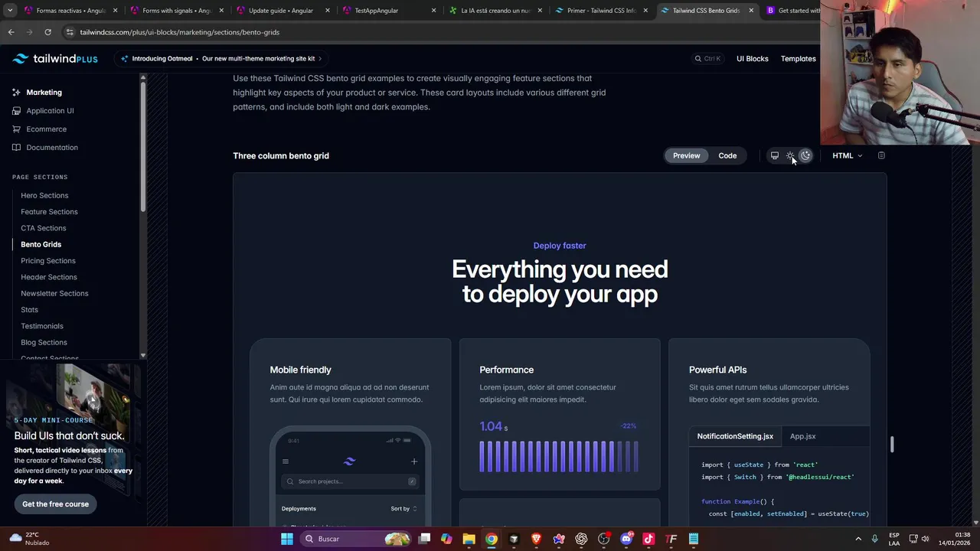Open Templates in top navigation

(798, 59)
